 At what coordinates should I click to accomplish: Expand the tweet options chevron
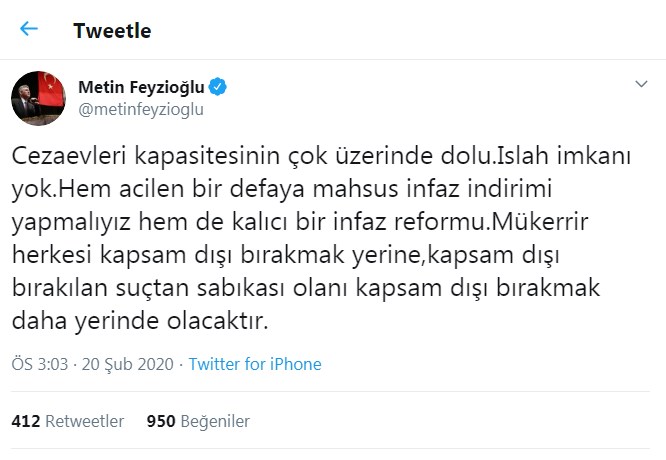click(642, 84)
